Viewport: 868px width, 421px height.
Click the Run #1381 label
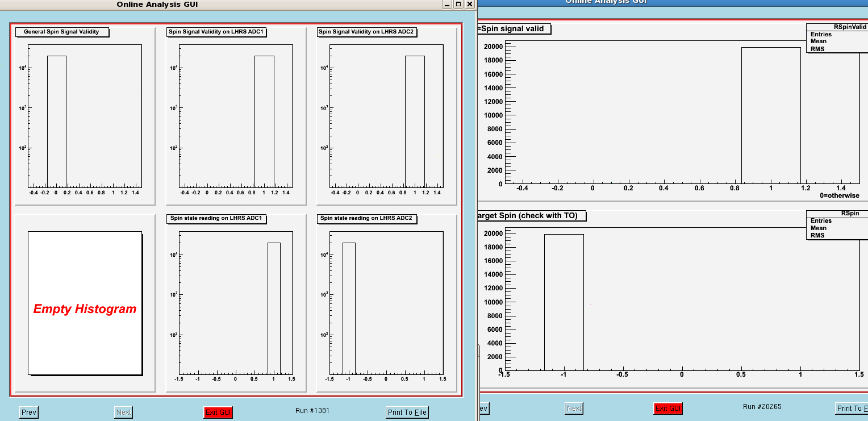(312, 411)
